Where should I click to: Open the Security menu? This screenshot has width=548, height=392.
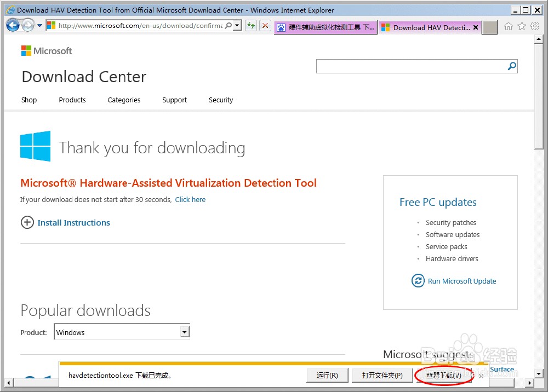(221, 100)
